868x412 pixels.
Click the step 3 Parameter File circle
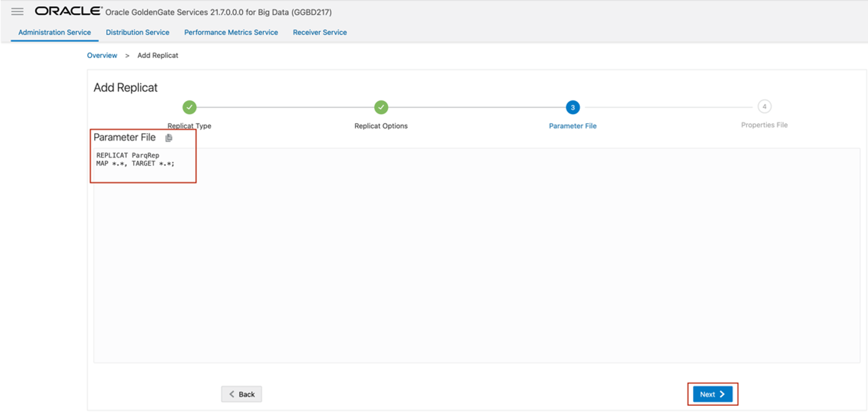pyautogui.click(x=572, y=107)
